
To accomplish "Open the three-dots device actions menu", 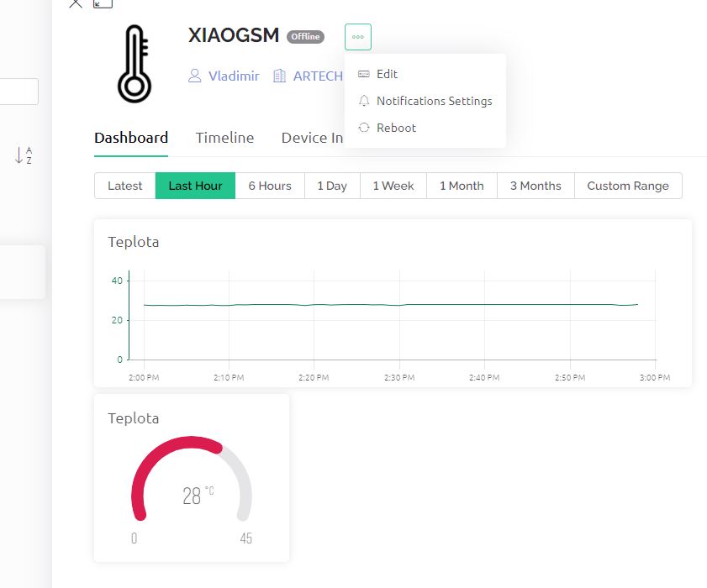I will coord(357,37).
